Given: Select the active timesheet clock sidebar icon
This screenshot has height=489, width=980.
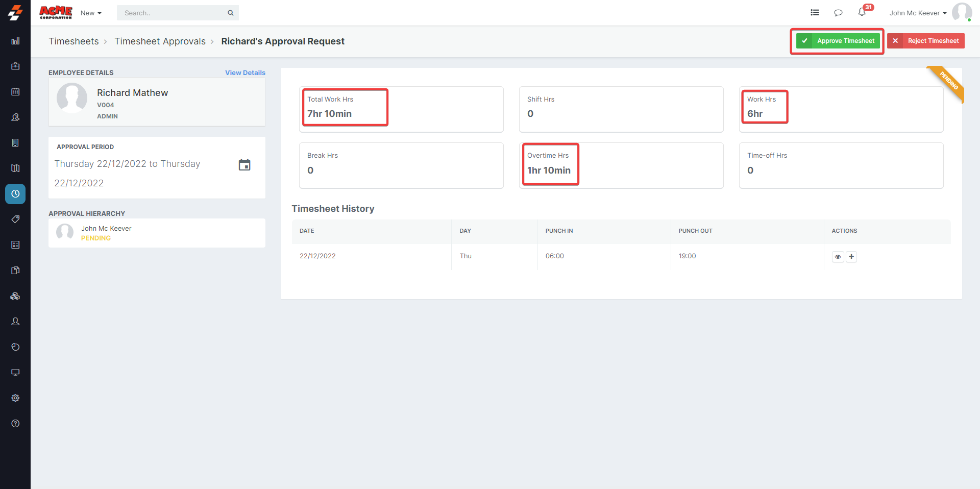Looking at the screenshot, I should [15, 194].
